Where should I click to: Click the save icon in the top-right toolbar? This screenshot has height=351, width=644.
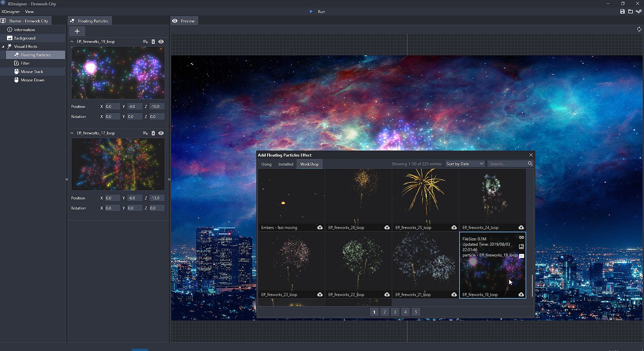622,11
